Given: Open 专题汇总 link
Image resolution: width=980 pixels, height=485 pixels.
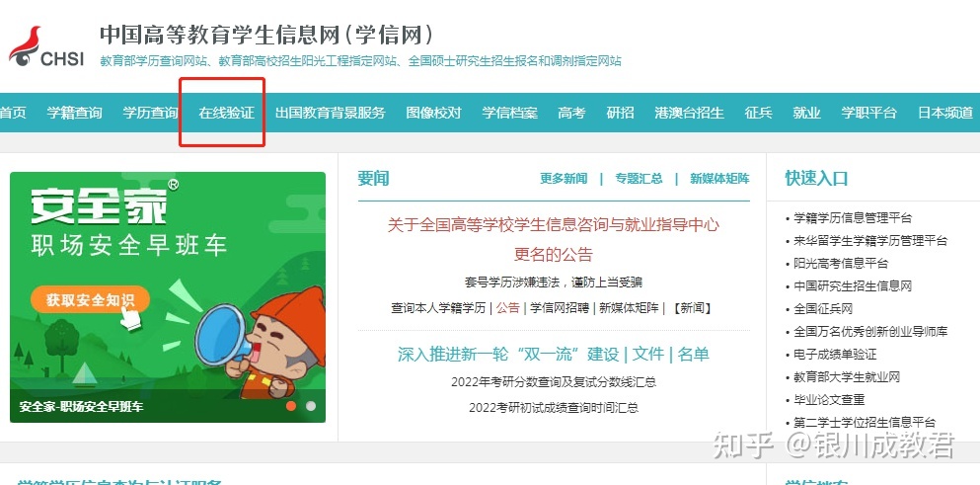Looking at the screenshot, I should click(x=639, y=179).
